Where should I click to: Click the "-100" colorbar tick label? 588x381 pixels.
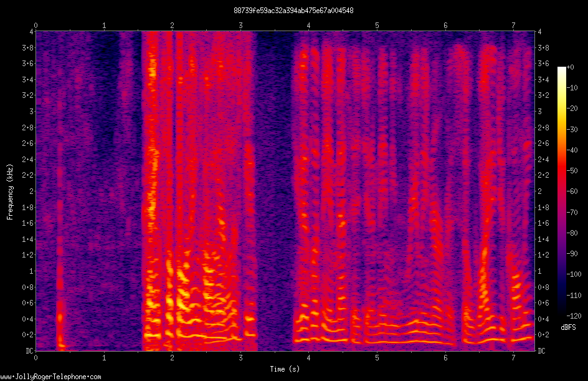click(574, 274)
